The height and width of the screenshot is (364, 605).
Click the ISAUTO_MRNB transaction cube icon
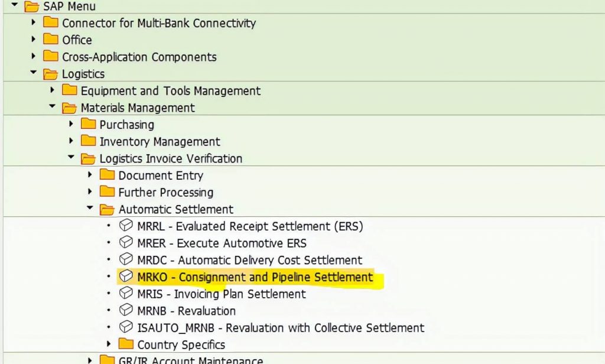126,327
